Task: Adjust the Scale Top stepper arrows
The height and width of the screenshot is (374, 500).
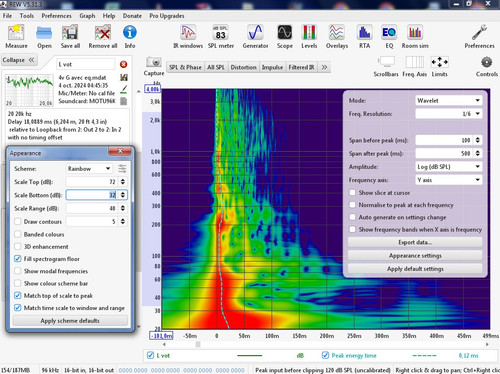Action: (x=123, y=182)
